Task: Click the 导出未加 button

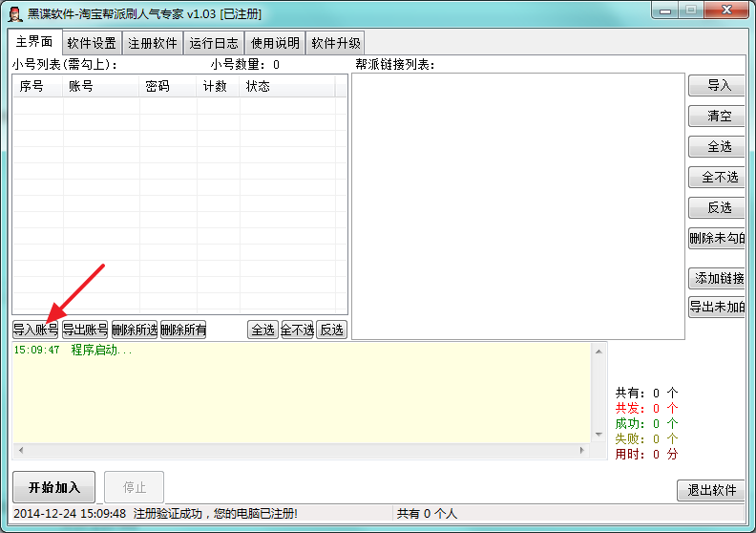Action: pyautogui.click(x=717, y=307)
